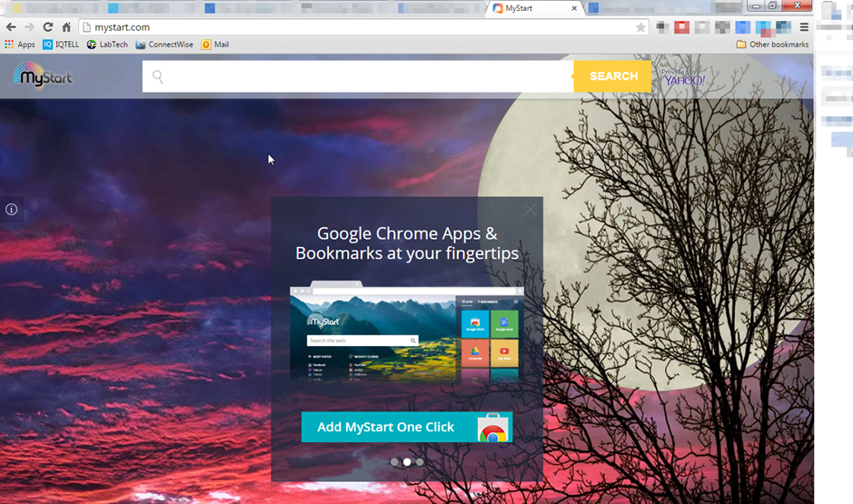Expand the Other bookmarks folder
This screenshot has height=504, width=853.
click(772, 44)
